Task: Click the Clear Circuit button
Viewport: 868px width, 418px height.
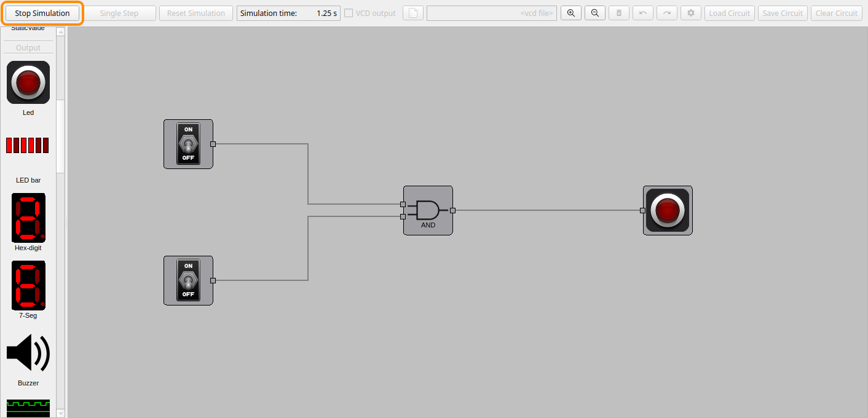Action: point(836,14)
